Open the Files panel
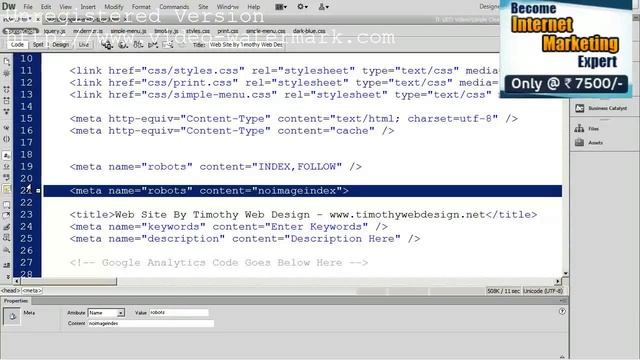 587,129
